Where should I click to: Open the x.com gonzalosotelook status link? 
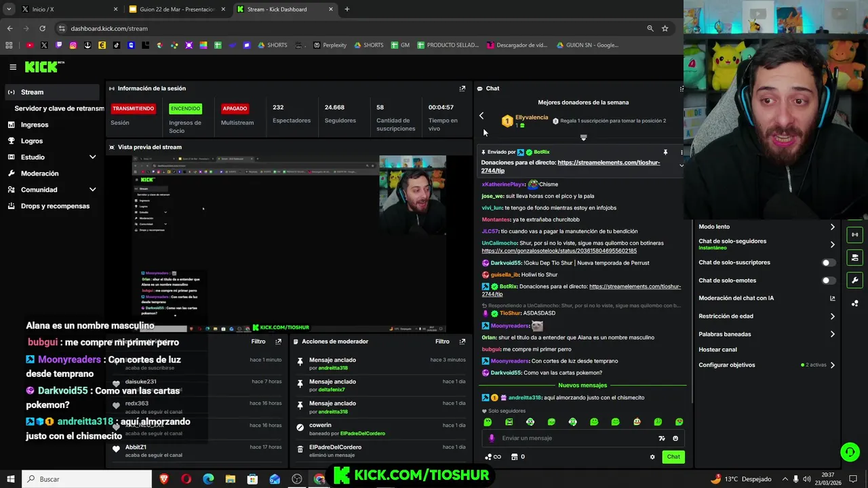point(559,251)
